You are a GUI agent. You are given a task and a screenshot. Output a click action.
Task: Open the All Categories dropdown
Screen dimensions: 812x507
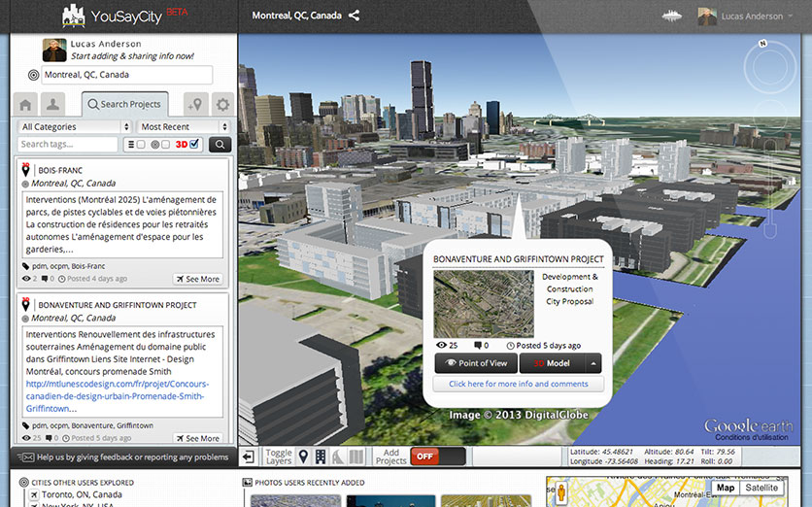(75, 127)
